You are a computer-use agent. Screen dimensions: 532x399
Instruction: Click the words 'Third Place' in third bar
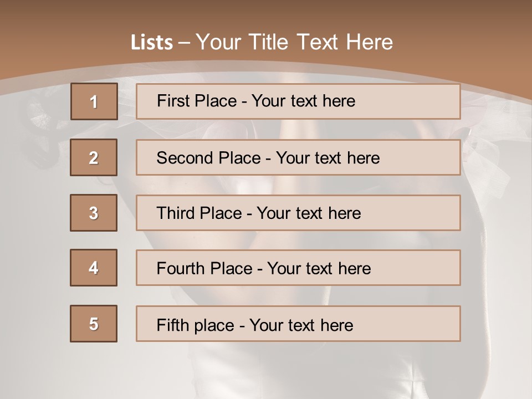199,213
